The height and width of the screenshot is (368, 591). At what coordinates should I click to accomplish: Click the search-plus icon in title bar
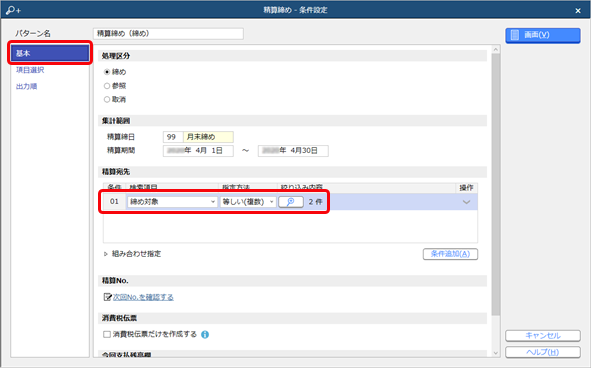pyautogui.click(x=13, y=10)
